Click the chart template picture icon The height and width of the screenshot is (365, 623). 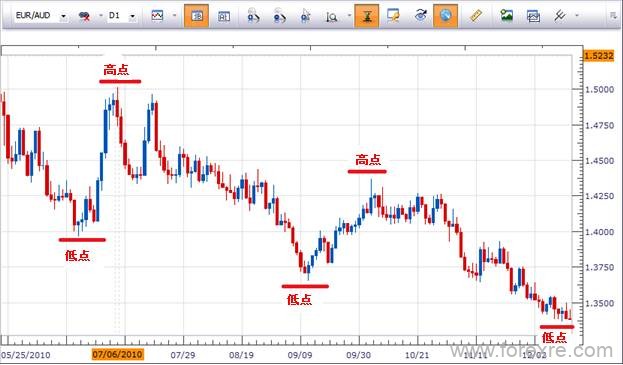(x=533, y=16)
